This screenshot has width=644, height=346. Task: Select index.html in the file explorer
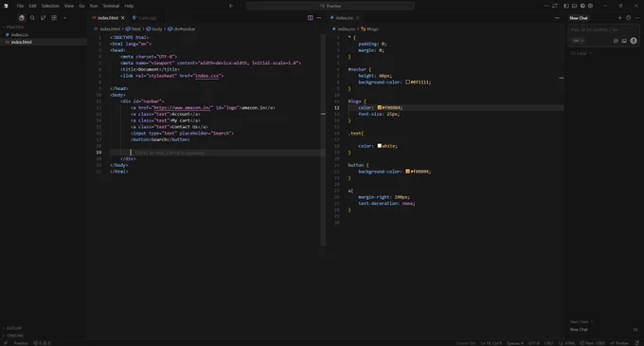pyautogui.click(x=22, y=42)
